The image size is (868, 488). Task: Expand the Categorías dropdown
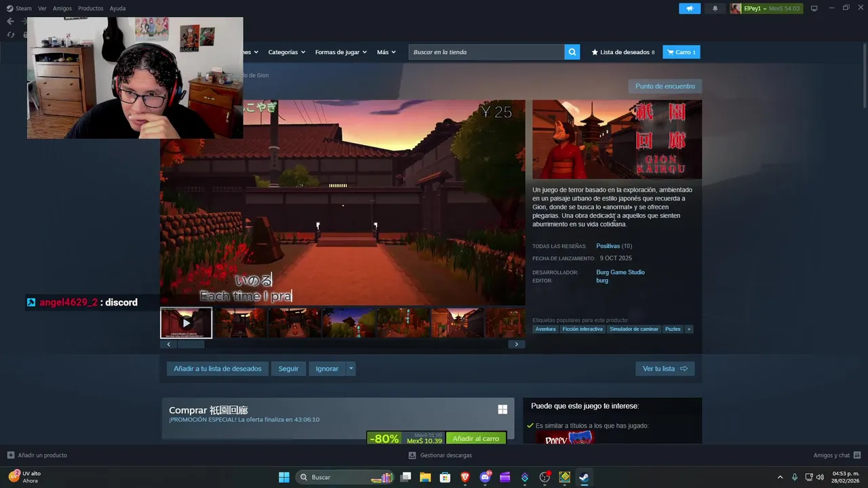tap(286, 52)
